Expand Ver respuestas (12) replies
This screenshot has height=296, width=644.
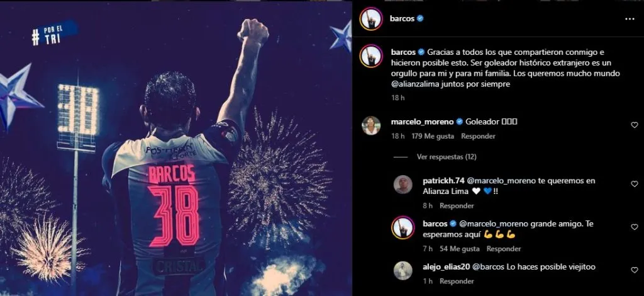447,157
